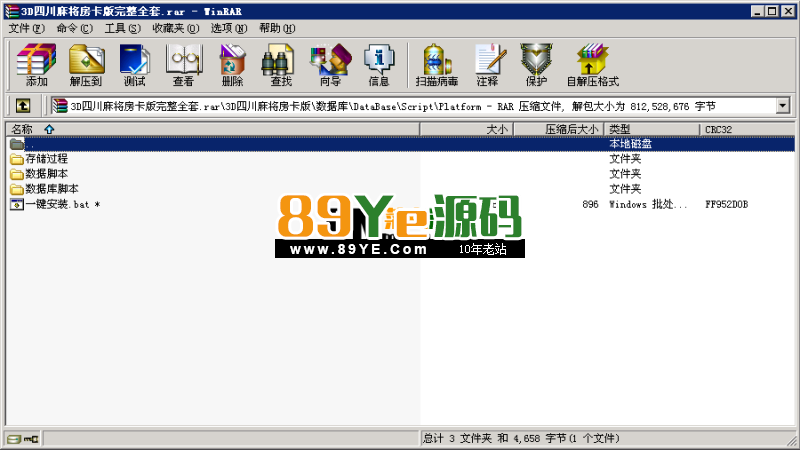Screen dimensions: 800x450
Task: Sort by 类型 column header
Action: point(652,130)
